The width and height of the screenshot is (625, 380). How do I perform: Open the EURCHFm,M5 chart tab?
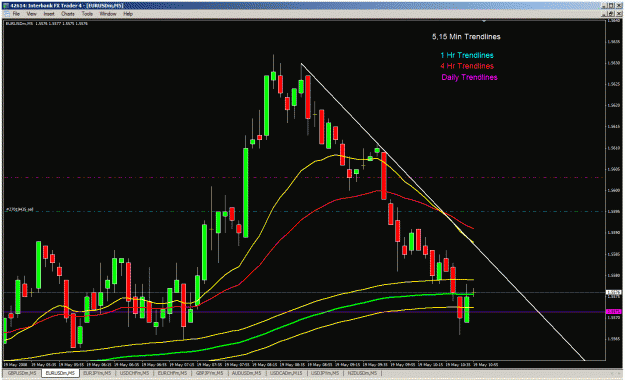click(172, 373)
